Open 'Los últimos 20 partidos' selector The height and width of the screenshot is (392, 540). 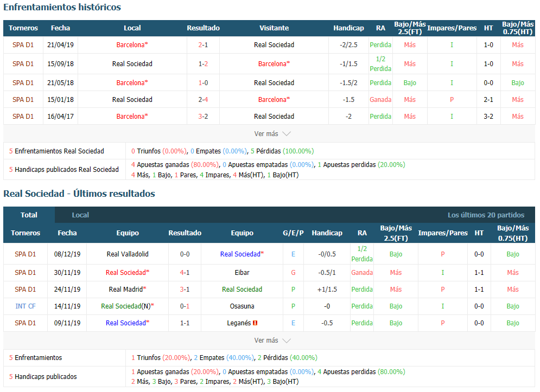(x=486, y=215)
